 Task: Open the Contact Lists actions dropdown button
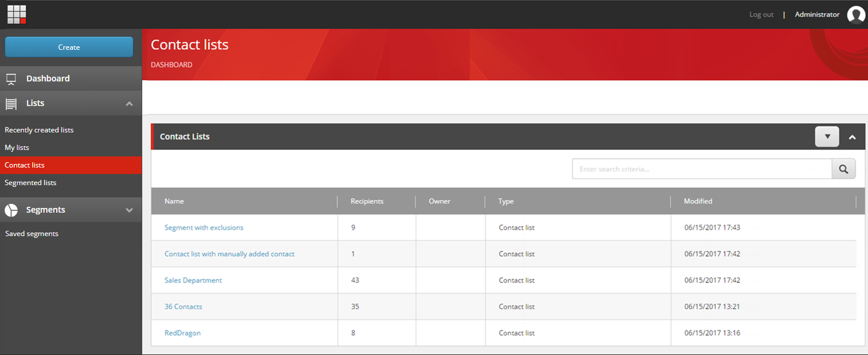(x=827, y=136)
